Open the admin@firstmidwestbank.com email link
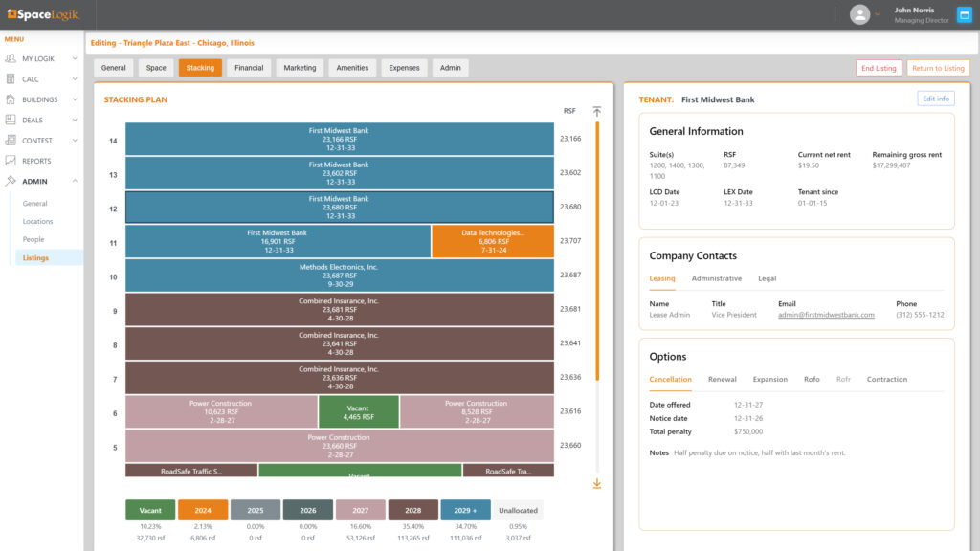Screen dimensions: 980x551 coord(826,315)
